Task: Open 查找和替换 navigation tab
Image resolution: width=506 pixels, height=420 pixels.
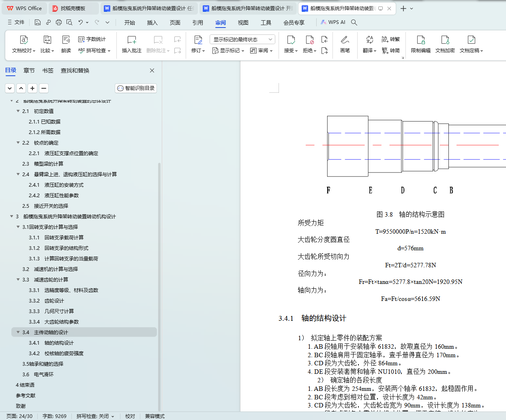Action: pos(75,70)
